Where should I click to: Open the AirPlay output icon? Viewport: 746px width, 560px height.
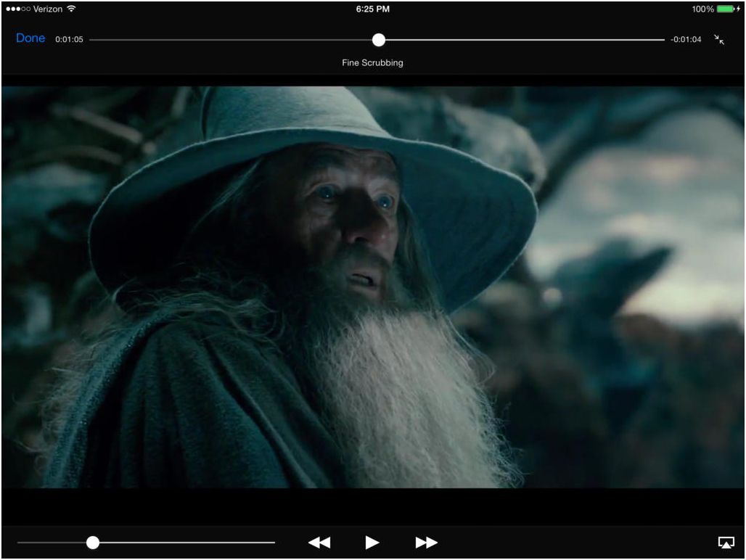[725, 543]
